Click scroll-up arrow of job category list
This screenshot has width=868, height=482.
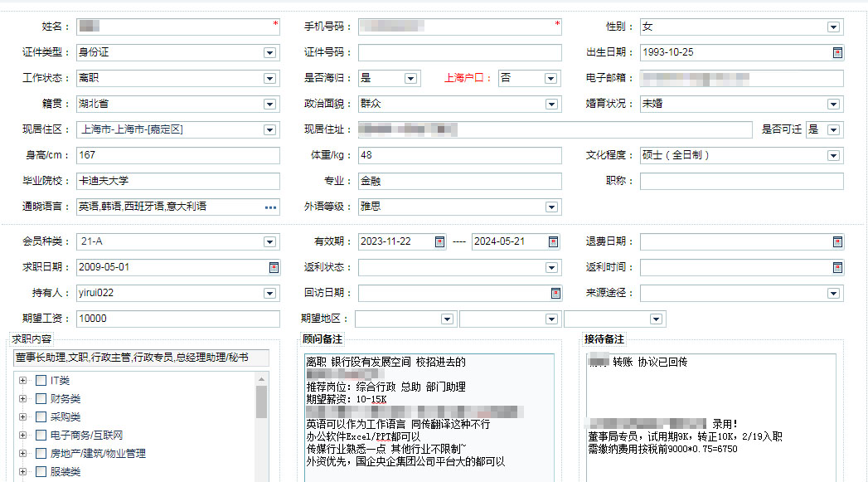click(x=261, y=379)
